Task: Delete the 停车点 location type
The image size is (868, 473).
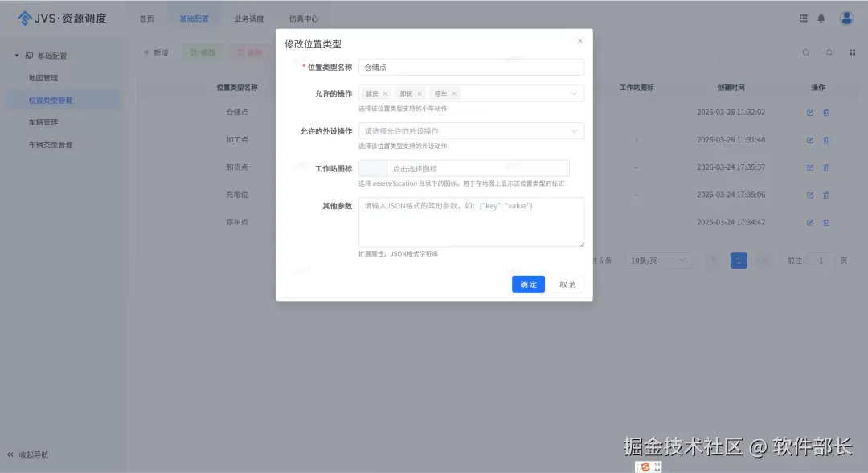Action: click(826, 222)
